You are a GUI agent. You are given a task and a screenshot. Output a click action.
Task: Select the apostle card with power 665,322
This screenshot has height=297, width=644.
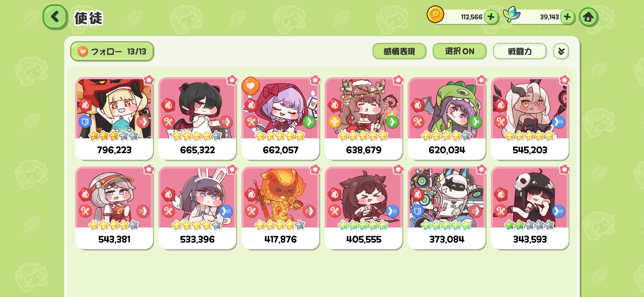tap(197, 118)
